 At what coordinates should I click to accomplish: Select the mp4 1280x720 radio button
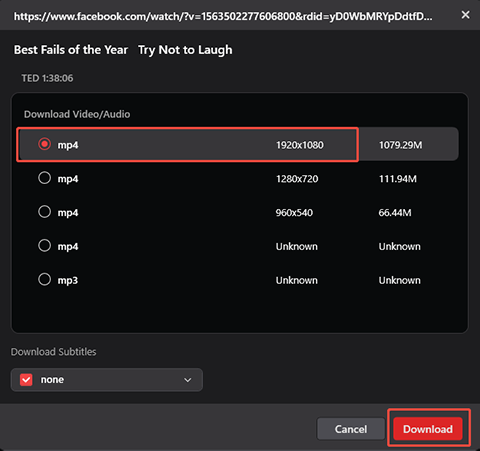click(44, 178)
